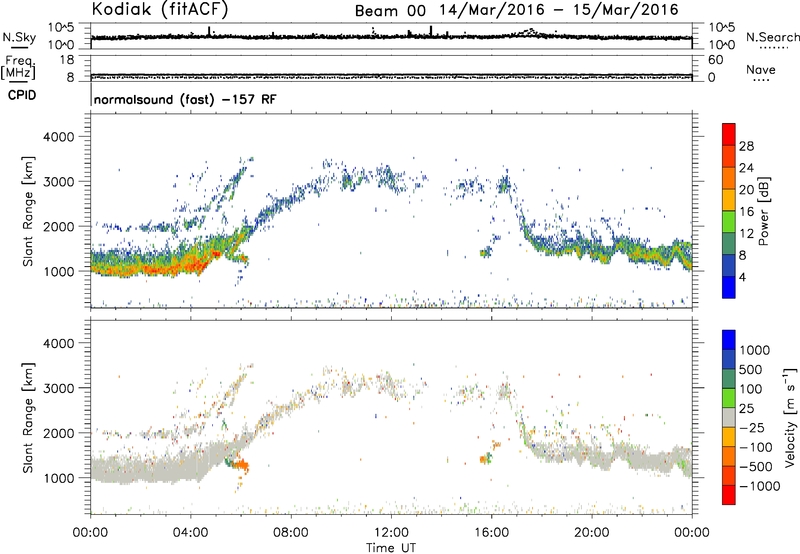This screenshot has height=554, width=800.
Task: Click the '-25' label on Velocity colorbar
Action: [752, 428]
